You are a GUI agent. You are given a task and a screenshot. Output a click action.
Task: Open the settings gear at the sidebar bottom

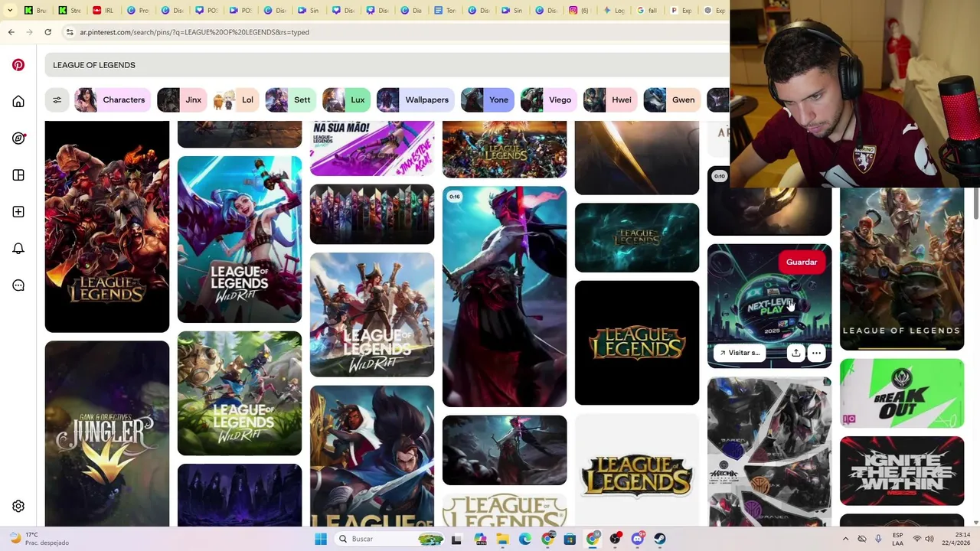(18, 506)
